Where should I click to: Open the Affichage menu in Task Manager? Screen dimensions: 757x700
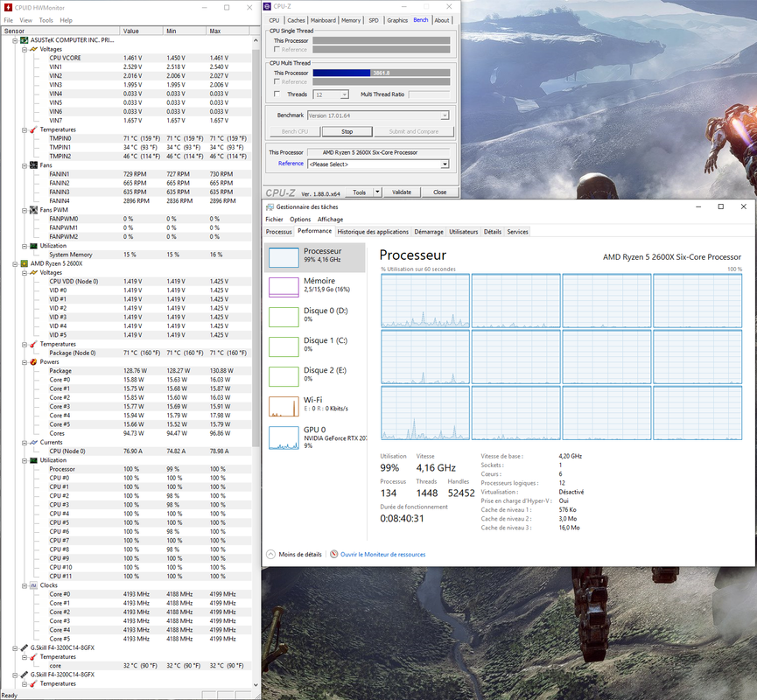tap(330, 219)
